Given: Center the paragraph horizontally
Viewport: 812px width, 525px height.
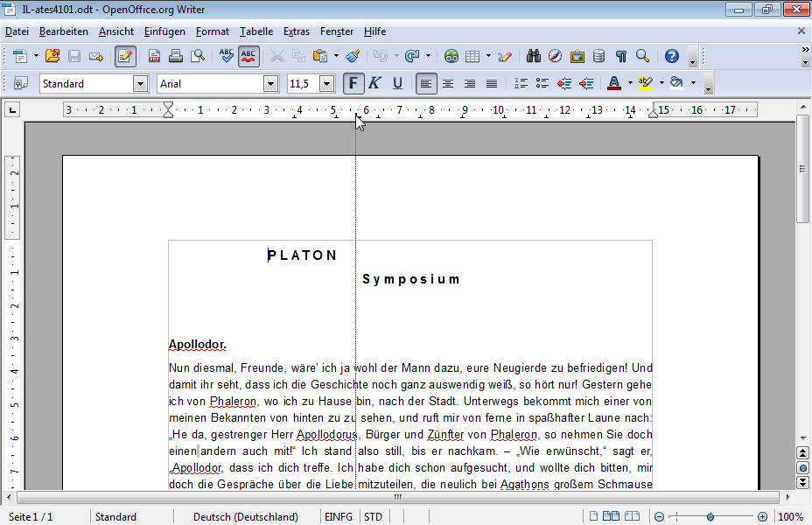Looking at the screenshot, I should pos(448,83).
